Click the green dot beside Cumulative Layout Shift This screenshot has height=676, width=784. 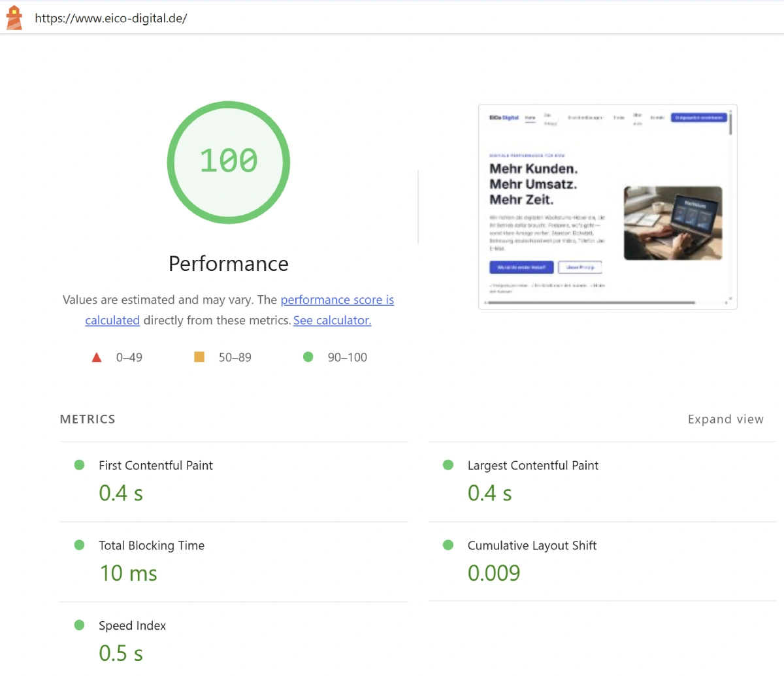pyautogui.click(x=448, y=545)
